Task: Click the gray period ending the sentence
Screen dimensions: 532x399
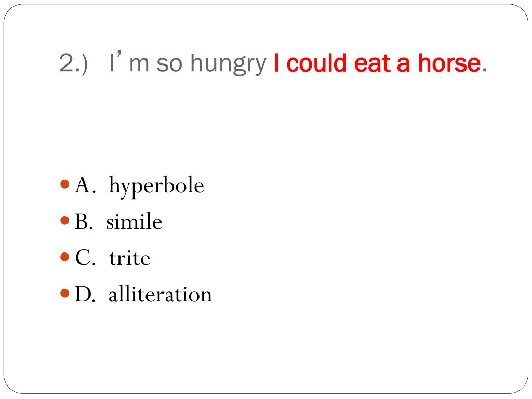Action: (x=485, y=70)
